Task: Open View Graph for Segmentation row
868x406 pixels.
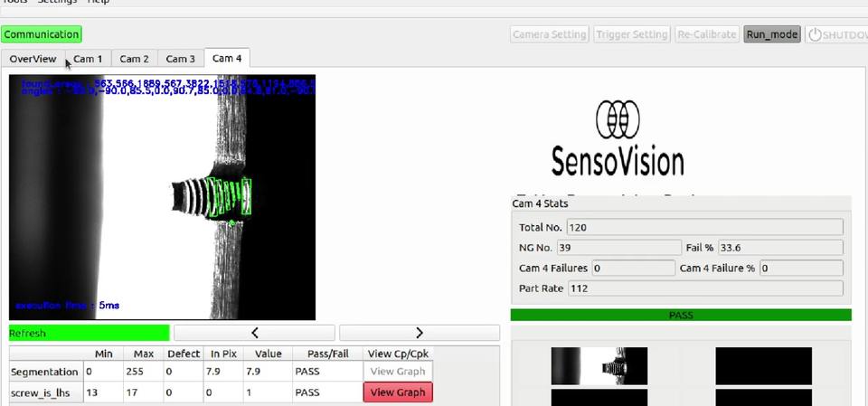Action: point(398,371)
